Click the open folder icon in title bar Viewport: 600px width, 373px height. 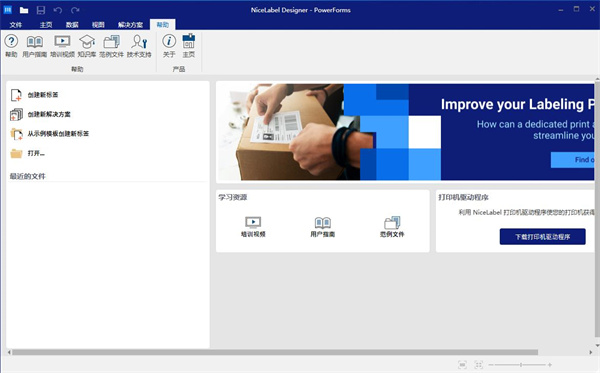click(24, 10)
